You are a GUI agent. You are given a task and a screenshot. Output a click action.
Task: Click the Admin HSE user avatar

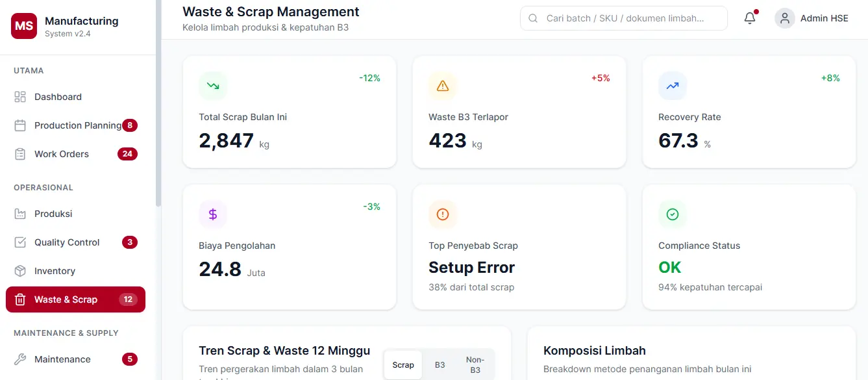(785, 18)
